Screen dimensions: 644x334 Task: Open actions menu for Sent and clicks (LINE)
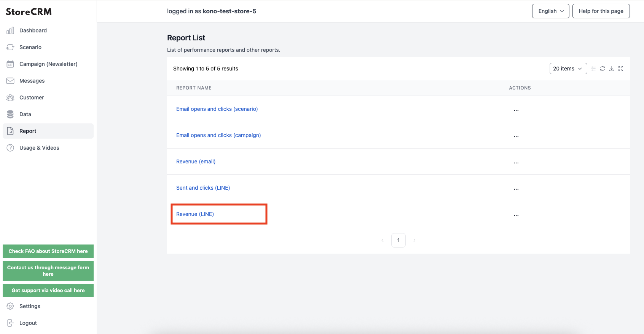(x=516, y=189)
